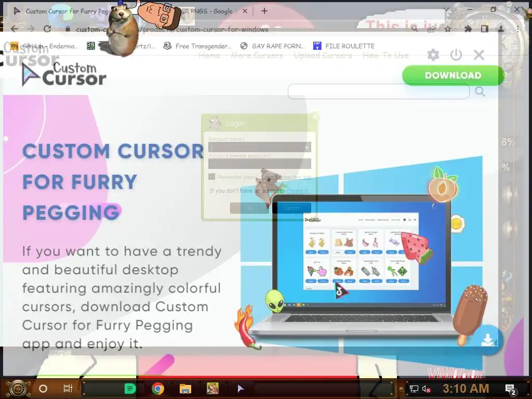Open the Chrome three-dot menu
The width and height of the screenshot is (532, 399).
(x=518, y=29)
